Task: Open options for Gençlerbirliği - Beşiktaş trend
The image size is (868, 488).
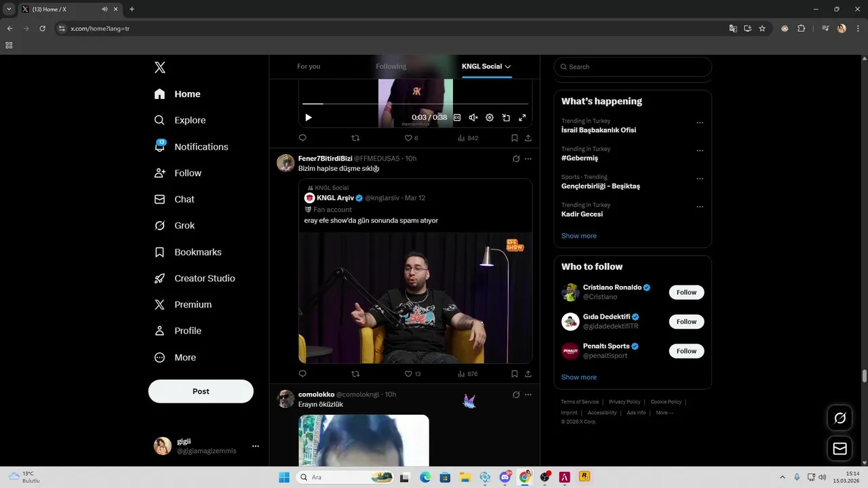Action: click(x=700, y=179)
